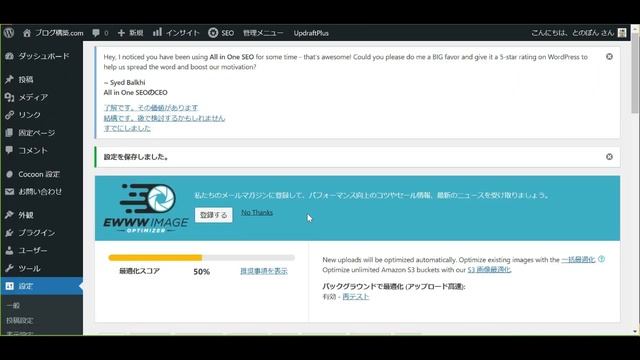Image resolution: width=640 pixels, height=360 pixels.
Task: Click 了解です、その価値があります link
Action: [x=151, y=108]
